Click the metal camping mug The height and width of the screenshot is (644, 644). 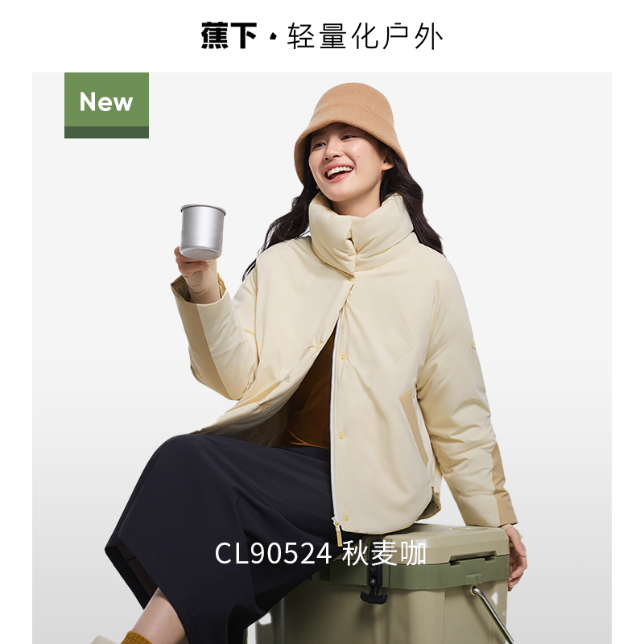(203, 232)
